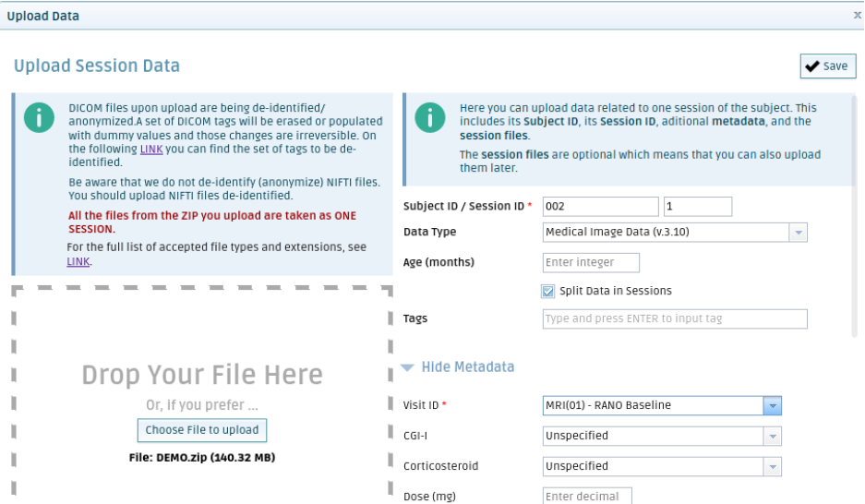865x504 pixels.
Task: Close the Upload Data dialog
Action: pyautogui.click(x=857, y=15)
